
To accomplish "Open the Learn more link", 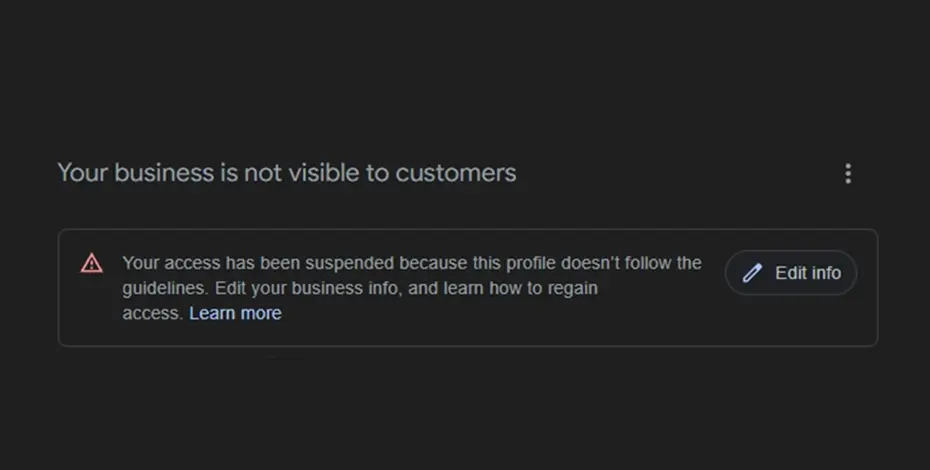I will click(x=235, y=313).
